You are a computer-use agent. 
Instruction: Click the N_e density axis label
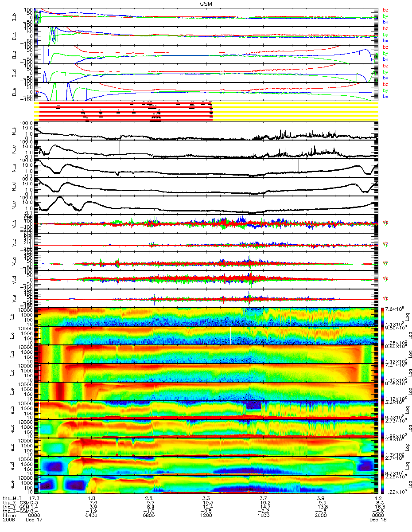coord(13,205)
